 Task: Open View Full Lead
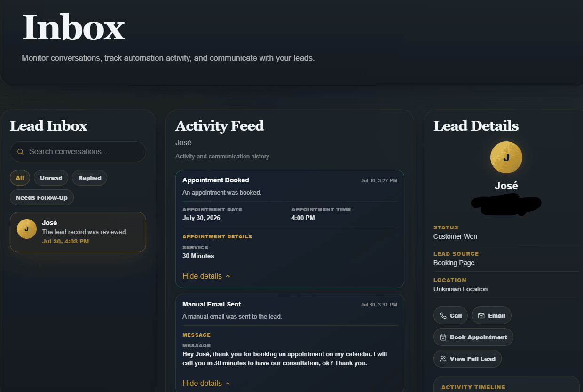point(467,359)
